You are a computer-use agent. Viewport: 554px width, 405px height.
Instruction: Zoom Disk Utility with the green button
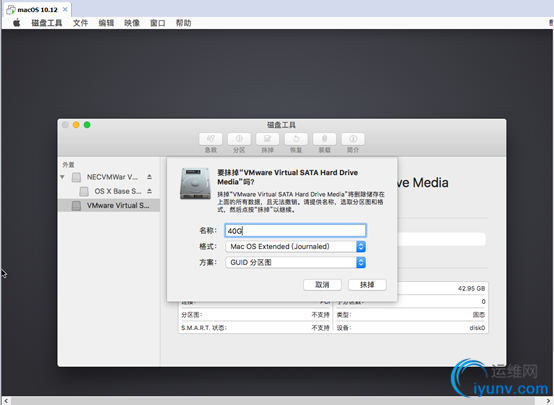(x=87, y=125)
